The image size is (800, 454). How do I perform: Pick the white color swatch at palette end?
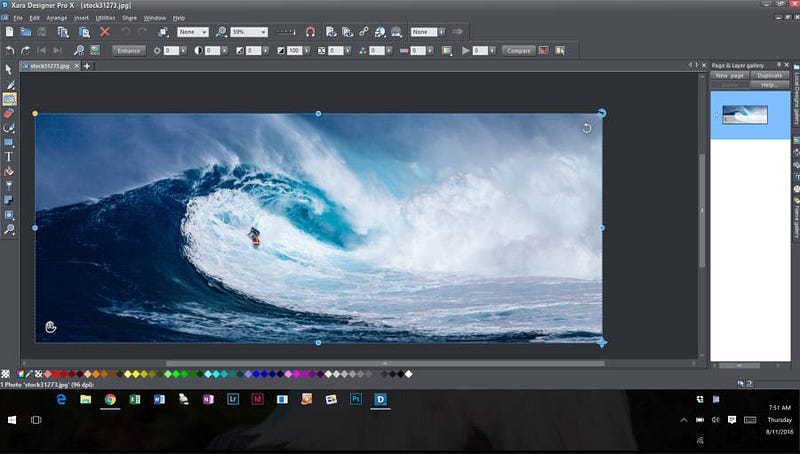tap(408, 374)
